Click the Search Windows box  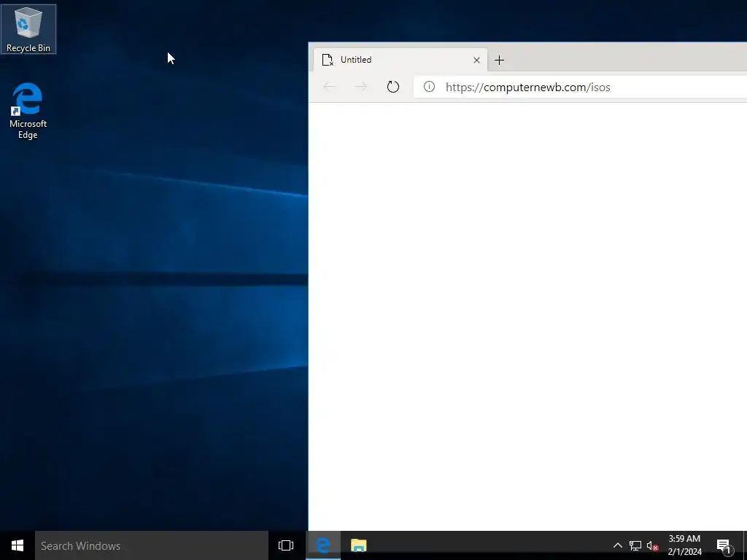click(x=152, y=545)
